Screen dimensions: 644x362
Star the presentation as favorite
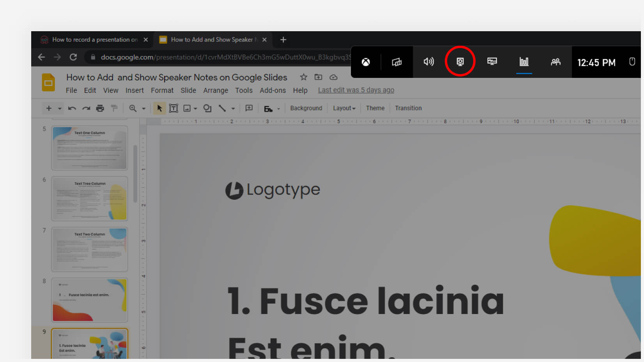pos(303,77)
